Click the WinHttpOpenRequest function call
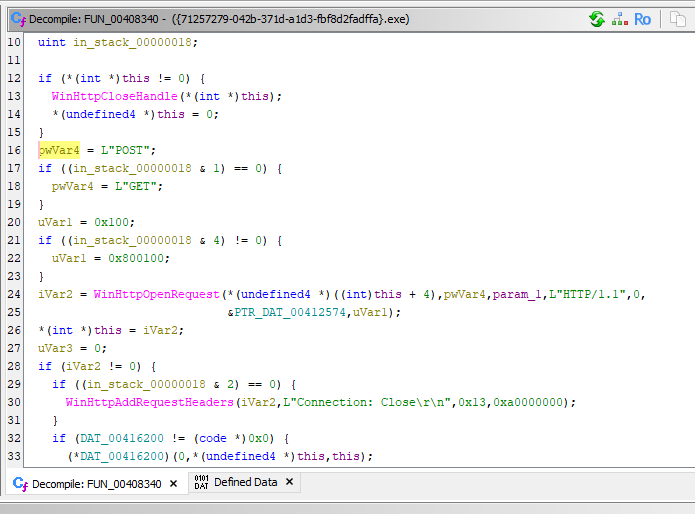 pos(153,294)
